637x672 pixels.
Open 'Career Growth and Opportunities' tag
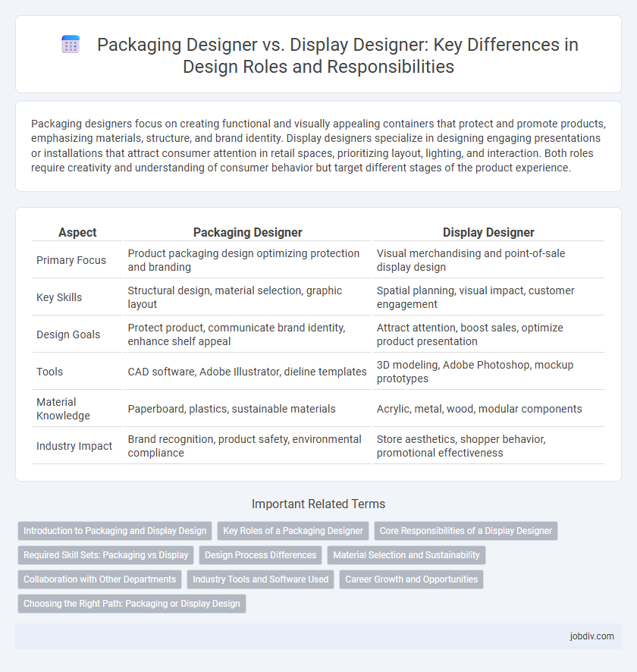pos(411,579)
